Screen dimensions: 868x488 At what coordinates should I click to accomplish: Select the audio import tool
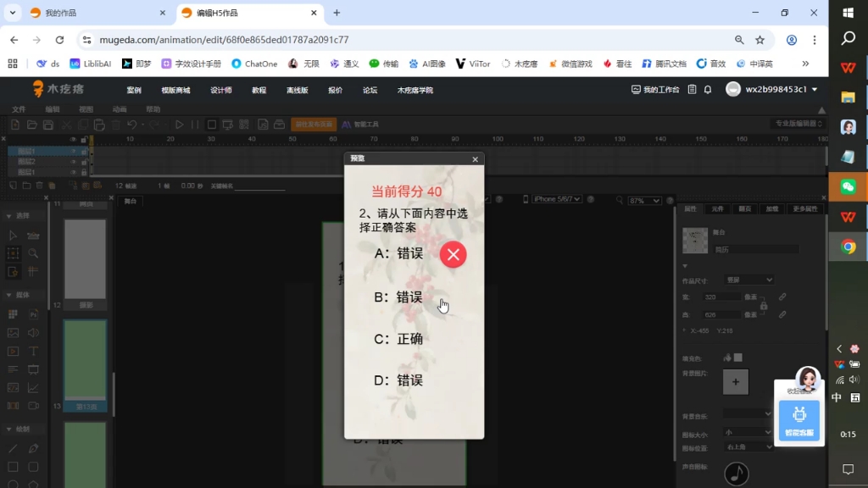click(33, 332)
